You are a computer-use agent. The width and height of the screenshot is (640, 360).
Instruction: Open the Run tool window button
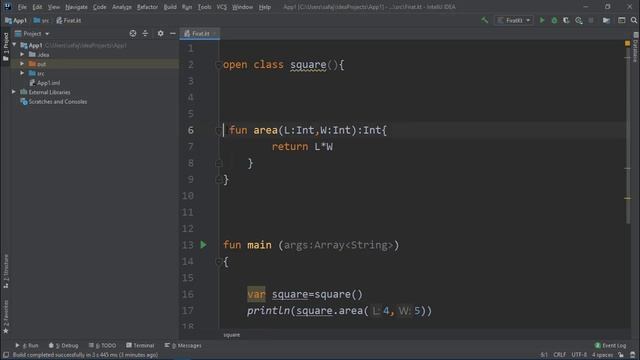(27, 345)
